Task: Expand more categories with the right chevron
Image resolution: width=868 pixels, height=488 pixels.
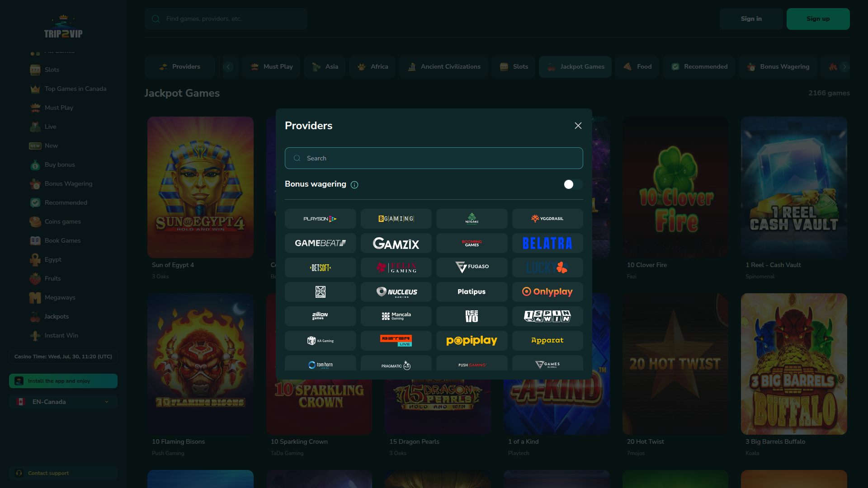Action: coord(844,66)
